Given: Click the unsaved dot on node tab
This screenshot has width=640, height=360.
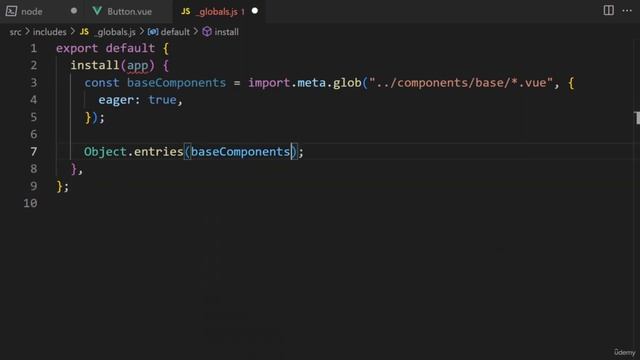Looking at the screenshot, I should pyautogui.click(x=73, y=11).
